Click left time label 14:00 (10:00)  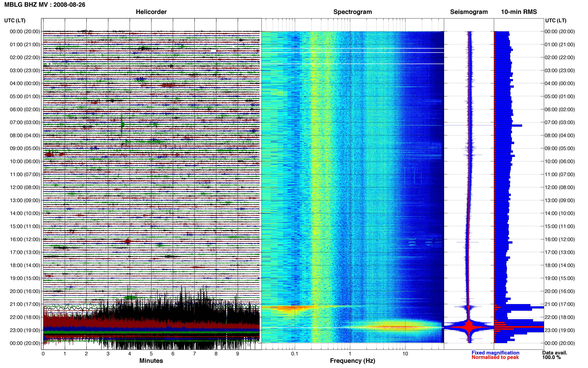tap(25, 213)
